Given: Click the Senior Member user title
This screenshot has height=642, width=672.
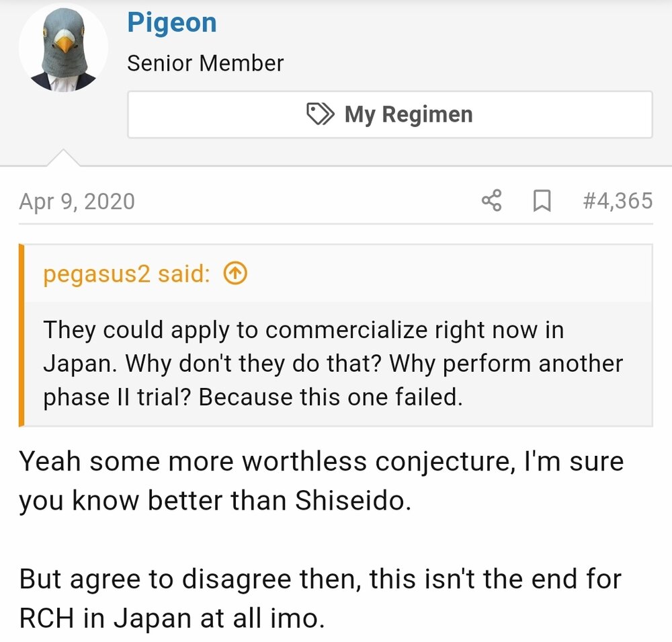Looking at the screenshot, I should [205, 63].
